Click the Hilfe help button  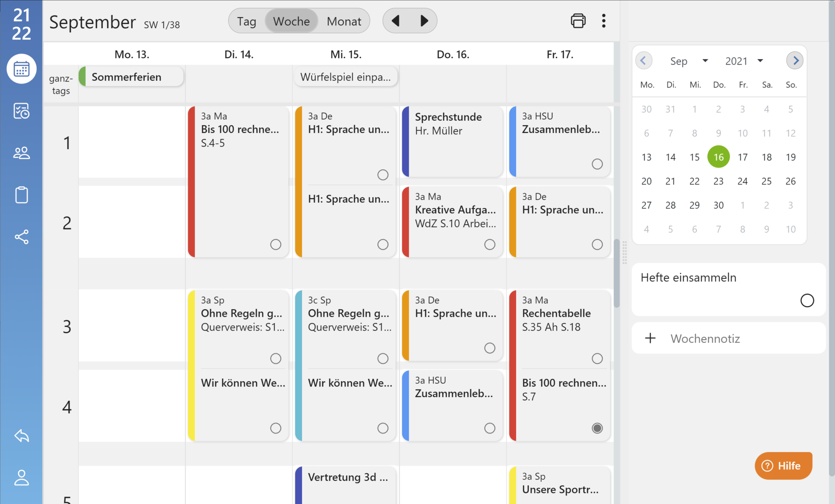783,466
